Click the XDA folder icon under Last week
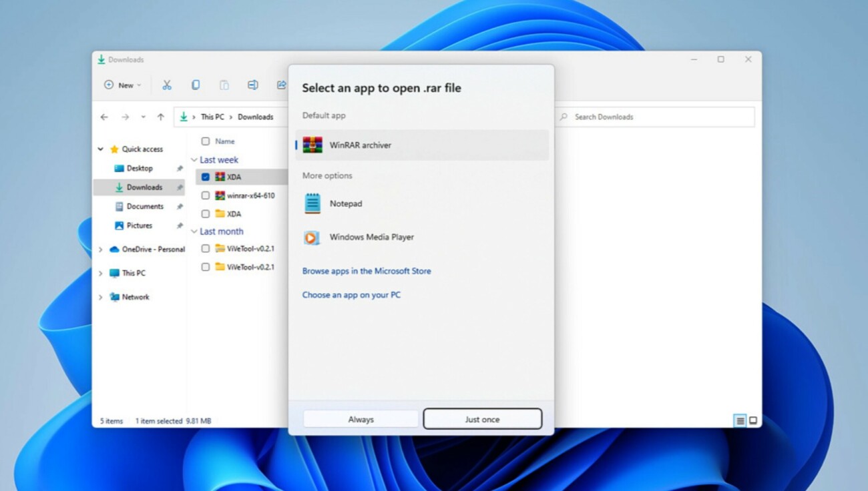 pyautogui.click(x=220, y=214)
